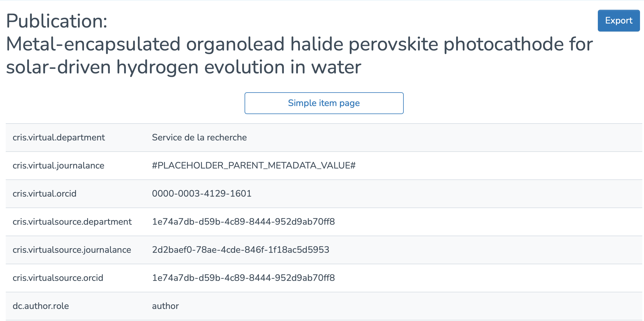Select the cris.virtual.department field name

(x=59, y=138)
